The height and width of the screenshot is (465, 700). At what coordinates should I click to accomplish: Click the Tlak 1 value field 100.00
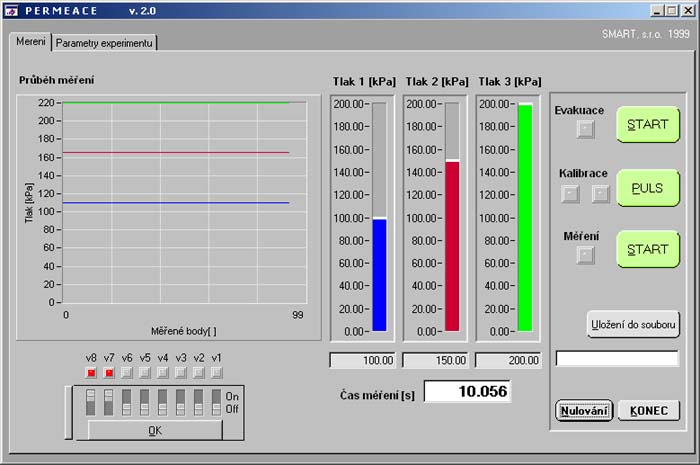362,360
